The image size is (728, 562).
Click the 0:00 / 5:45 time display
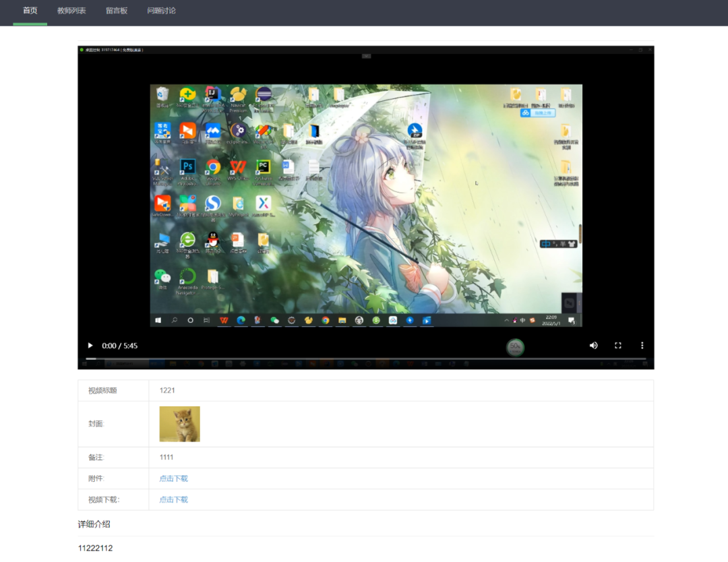click(120, 346)
